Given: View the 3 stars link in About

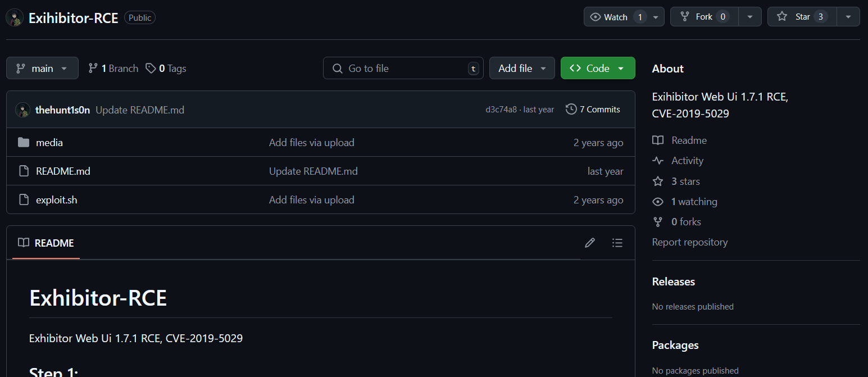Looking at the screenshot, I should tap(685, 181).
